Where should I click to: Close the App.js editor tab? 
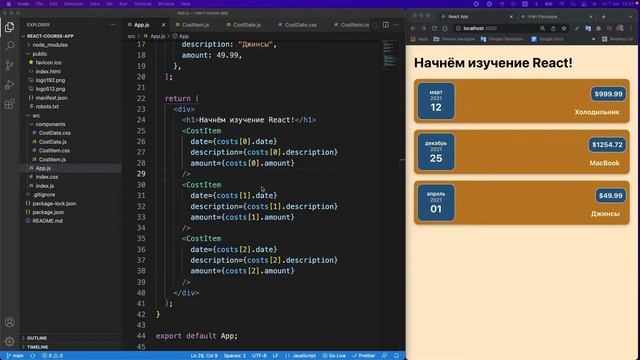pos(164,25)
